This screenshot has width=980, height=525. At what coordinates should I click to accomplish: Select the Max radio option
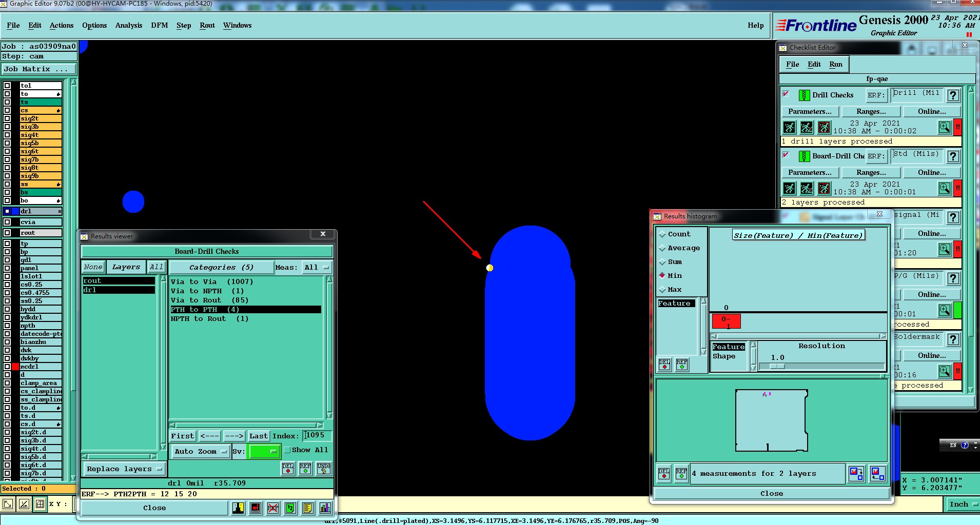coord(662,290)
